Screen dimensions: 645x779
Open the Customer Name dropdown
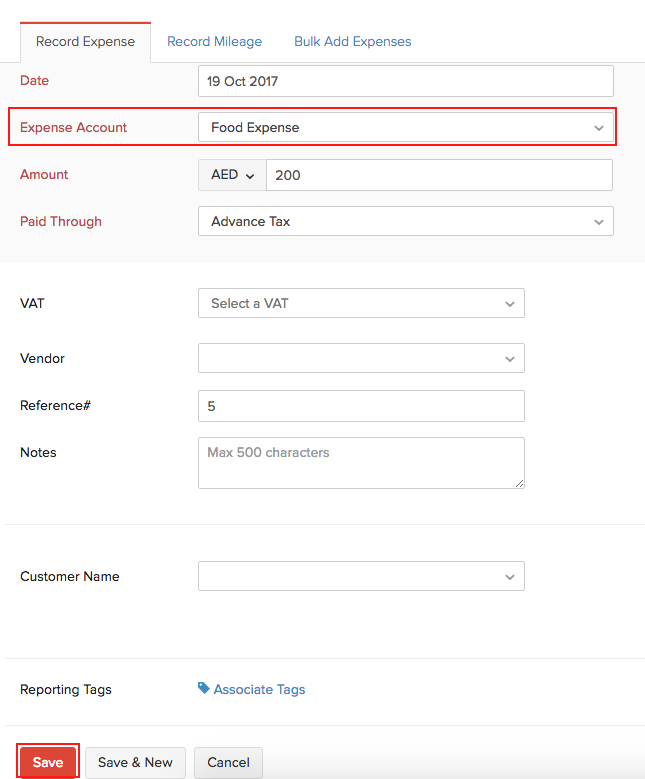pyautogui.click(x=361, y=576)
